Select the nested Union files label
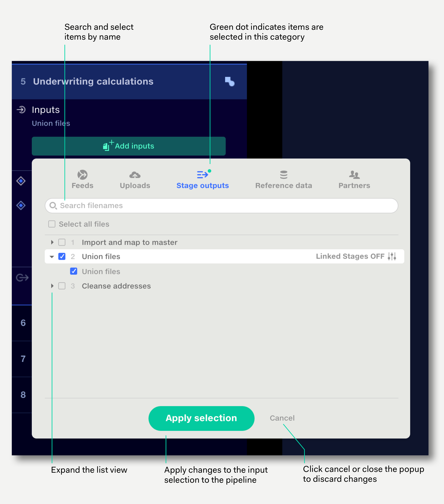Image resolution: width=444 pixels, height=504 pixels. 101,271
